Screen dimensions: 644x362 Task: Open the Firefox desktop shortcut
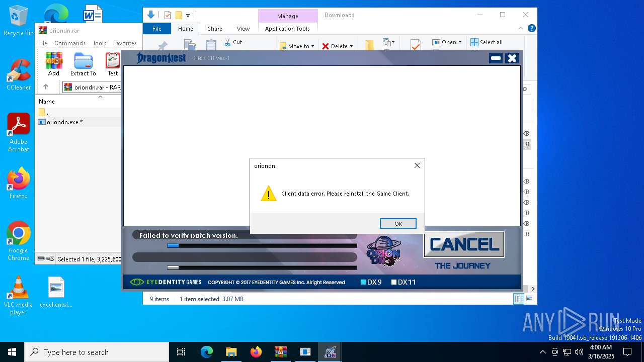pos(19,184)
